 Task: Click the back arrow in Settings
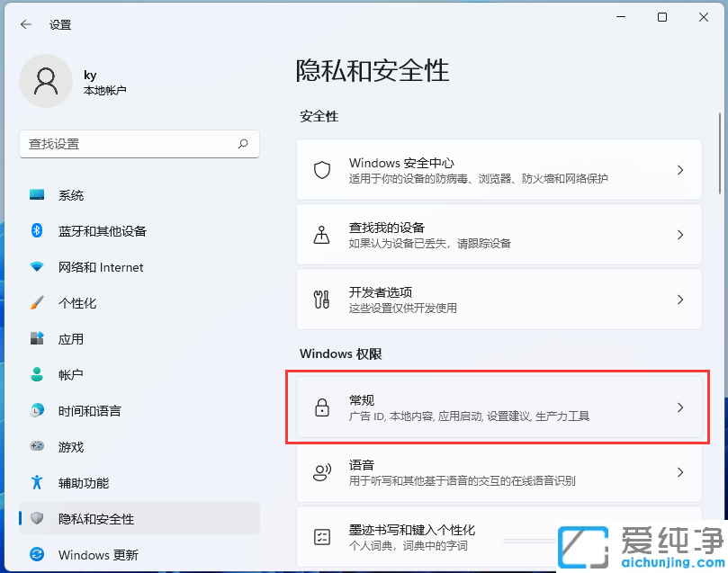(x=25, y=24)
